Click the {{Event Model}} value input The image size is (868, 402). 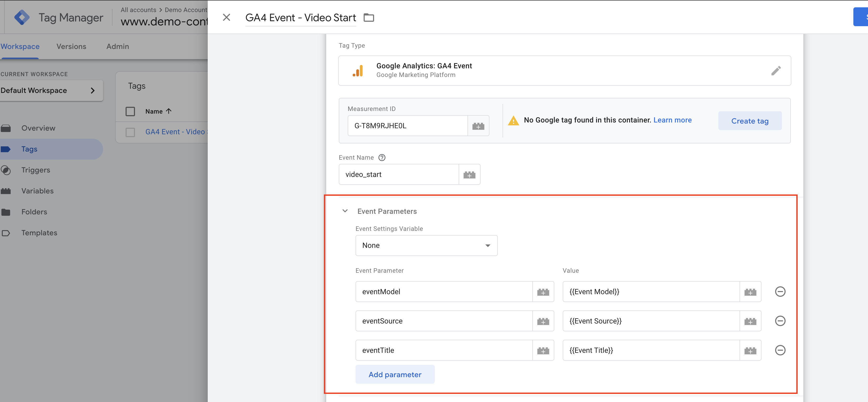(x=651, y=292)
